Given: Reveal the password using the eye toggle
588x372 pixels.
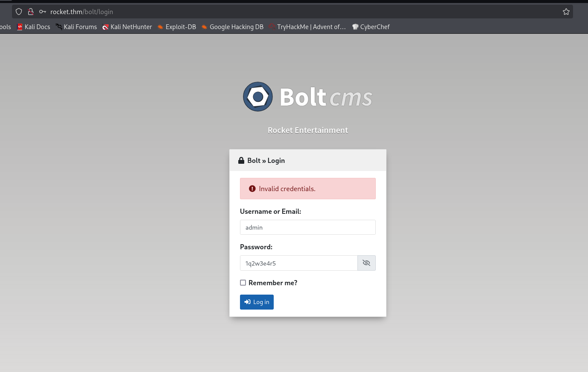Looking at the screenshot, I should [x=366, y=263].
